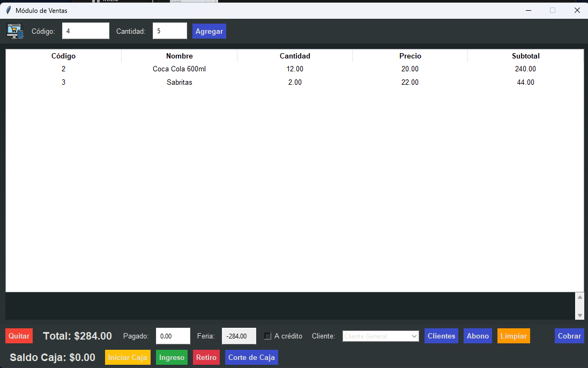Image resolution: width=588 pixels, height=368 pixels.
Task: Click the red Quitar button
Action: click(x=19, y=336)
